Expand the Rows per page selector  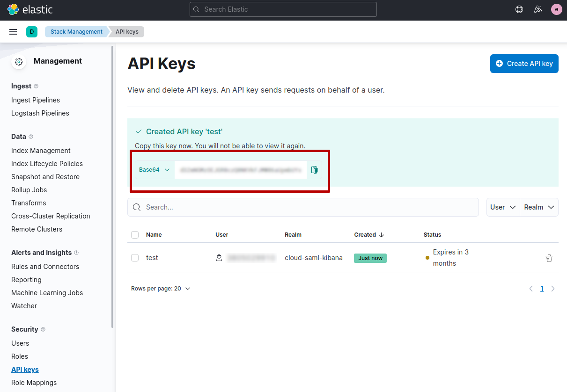(x=161, y=288)
